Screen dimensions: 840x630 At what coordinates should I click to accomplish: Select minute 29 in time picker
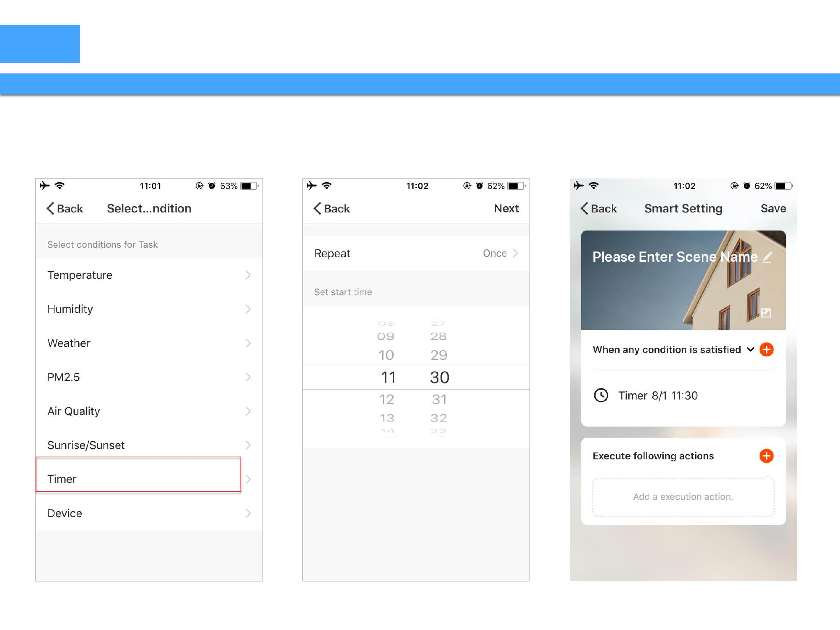click(438, 355)
